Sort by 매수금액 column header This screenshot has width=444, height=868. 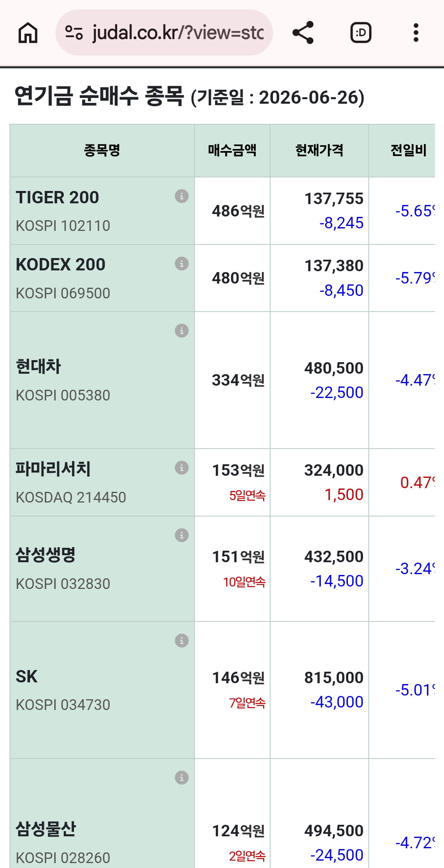point(232,150)
